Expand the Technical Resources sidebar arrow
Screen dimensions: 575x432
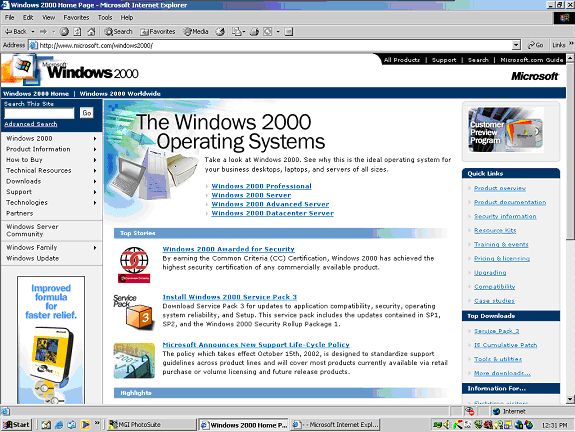(95, 171)
